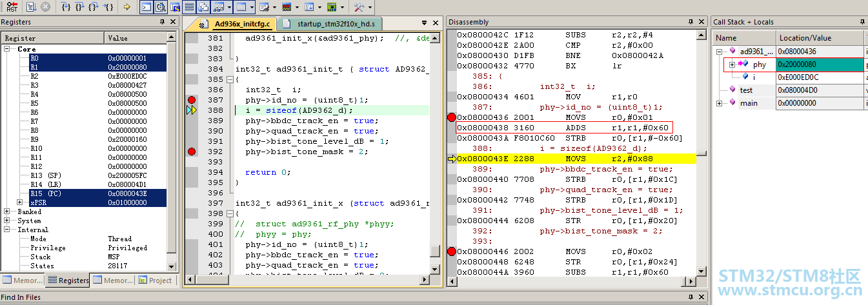This screenshot has height=305, width=868.
Task: Toggle the Disassembly Window icon
Action: [x=161, y=7]
